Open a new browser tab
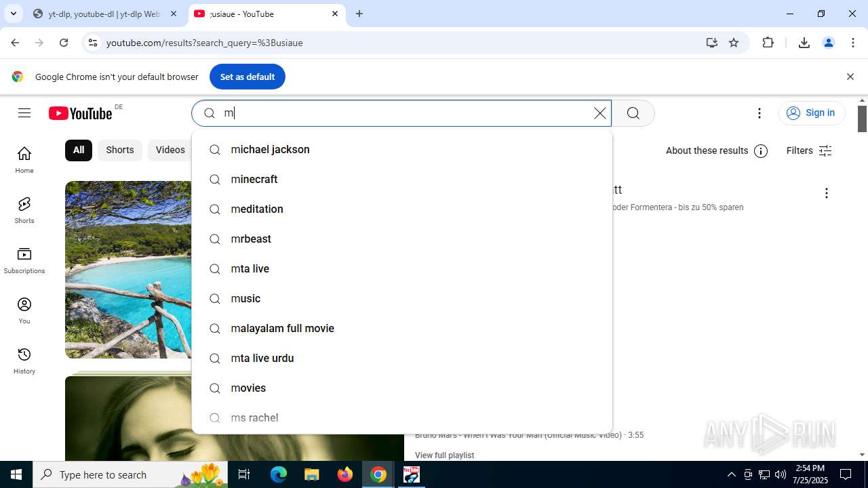 tap(359, 14)
